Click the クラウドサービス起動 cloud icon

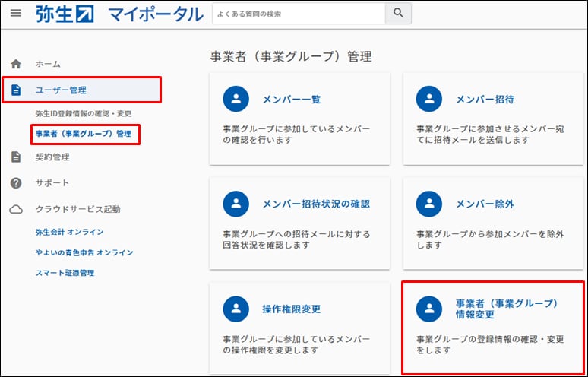[16, 209]
